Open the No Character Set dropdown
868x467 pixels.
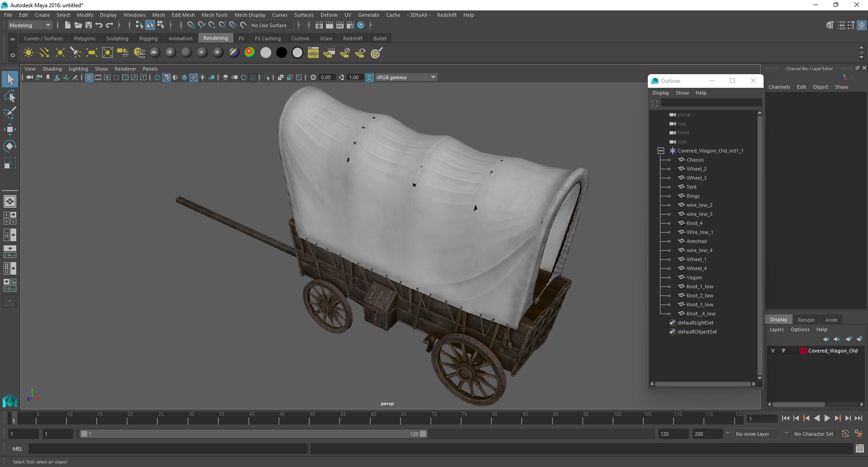814,434
